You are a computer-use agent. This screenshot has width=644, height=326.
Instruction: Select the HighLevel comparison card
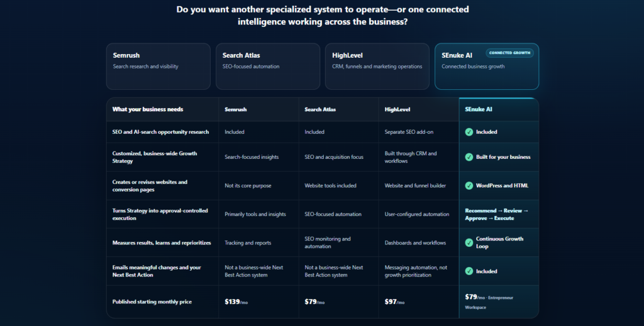click(x=377, y=67)
